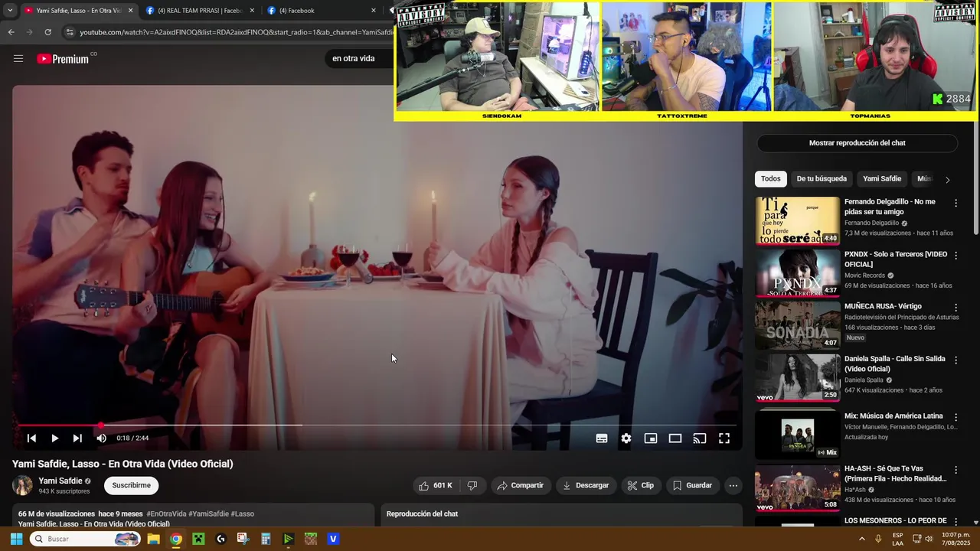Skip to the previous video
Image resolution: width=980 pixels, height=551 pixels.
[x=31, y=439]
